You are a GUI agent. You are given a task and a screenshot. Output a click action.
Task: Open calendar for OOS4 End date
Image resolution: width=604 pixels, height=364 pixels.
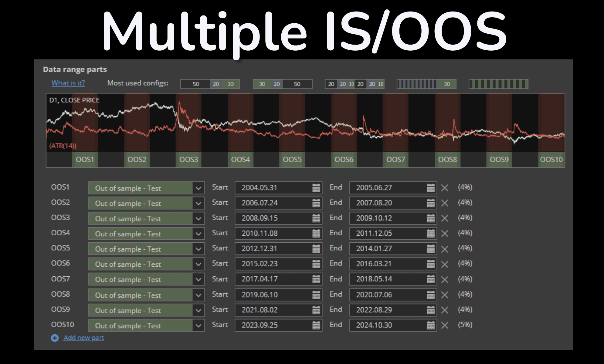[431, 234]
